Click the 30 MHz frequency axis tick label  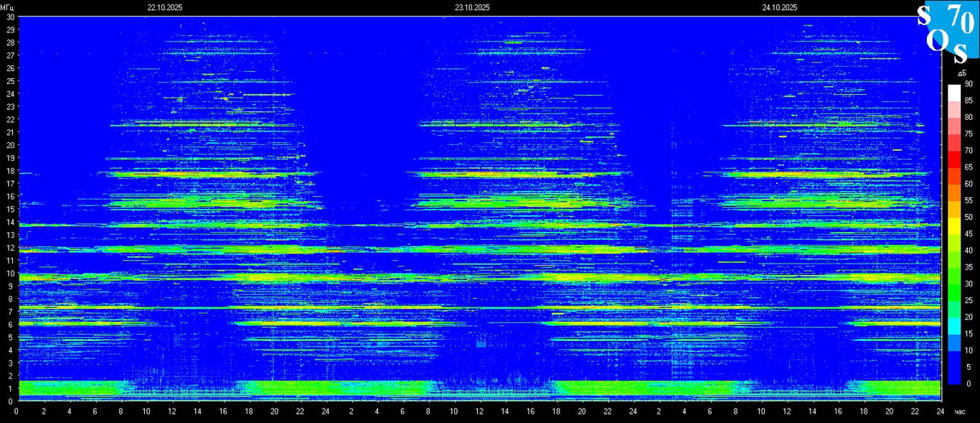(10, 17)
